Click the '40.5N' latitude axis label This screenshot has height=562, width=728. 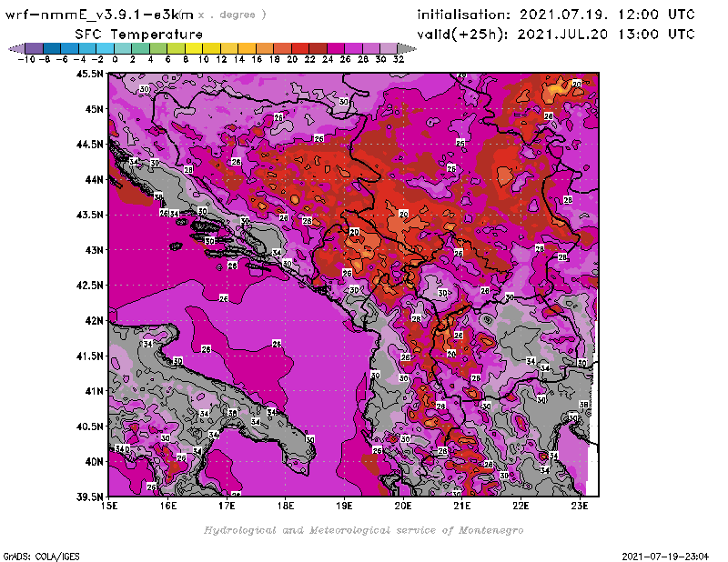tap(89, 427)
